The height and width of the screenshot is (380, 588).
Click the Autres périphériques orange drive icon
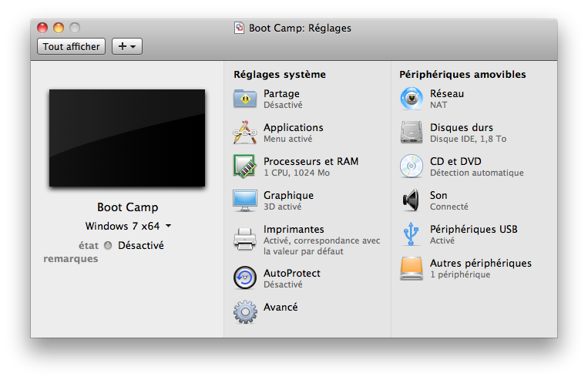coord(412,268)
